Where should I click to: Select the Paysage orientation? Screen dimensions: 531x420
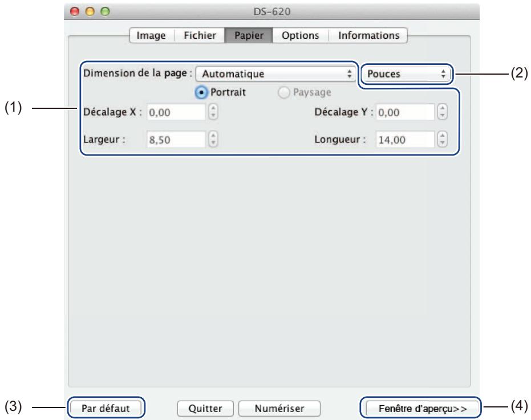tap(284, 92)
